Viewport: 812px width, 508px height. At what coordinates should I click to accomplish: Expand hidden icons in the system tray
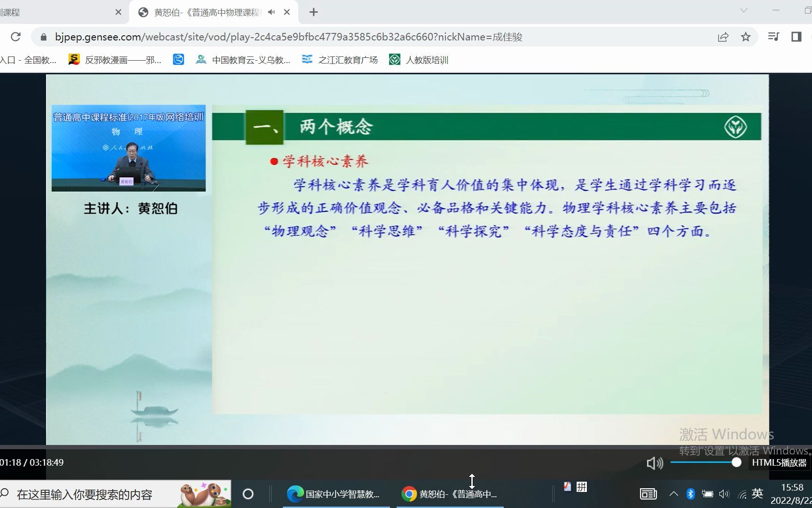(x=674, y=494)
